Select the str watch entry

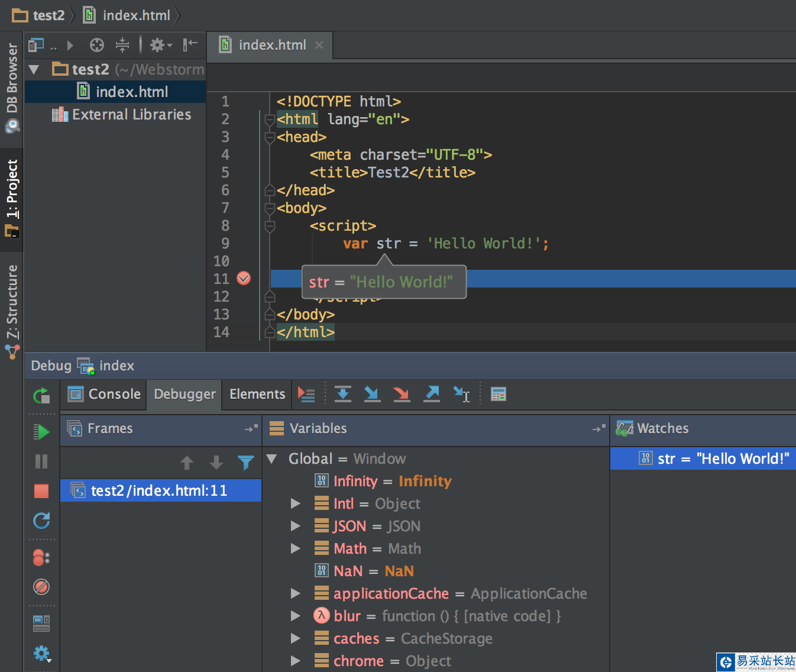[x=703, y=458]
